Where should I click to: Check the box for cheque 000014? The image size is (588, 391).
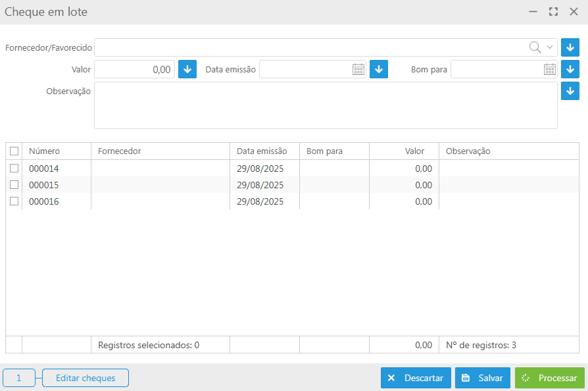[x=14, y=169]
